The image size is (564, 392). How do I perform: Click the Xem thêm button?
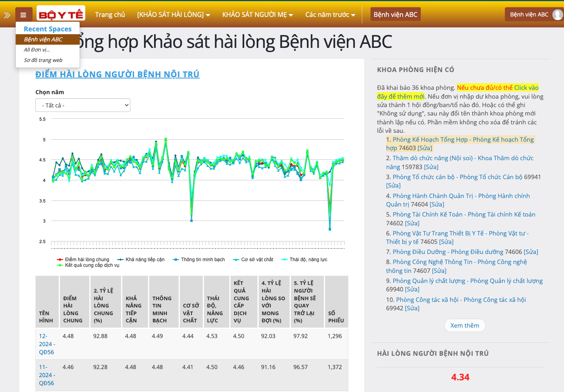465,325
